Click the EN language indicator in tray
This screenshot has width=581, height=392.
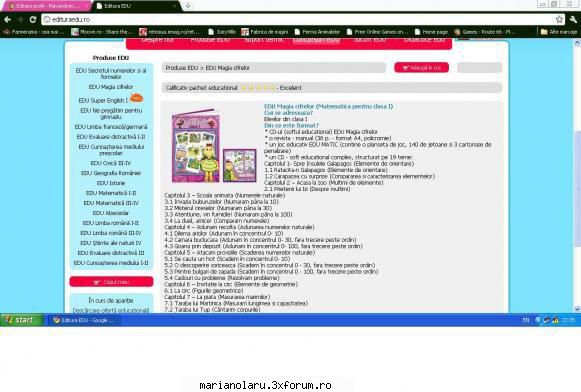[526, 320]
